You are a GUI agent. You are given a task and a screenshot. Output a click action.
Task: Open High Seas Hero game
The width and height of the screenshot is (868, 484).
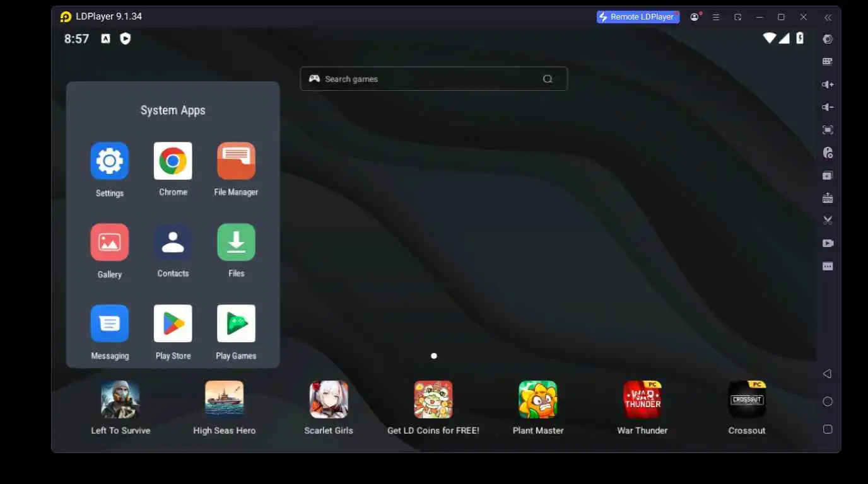click(x=225, y=400)
